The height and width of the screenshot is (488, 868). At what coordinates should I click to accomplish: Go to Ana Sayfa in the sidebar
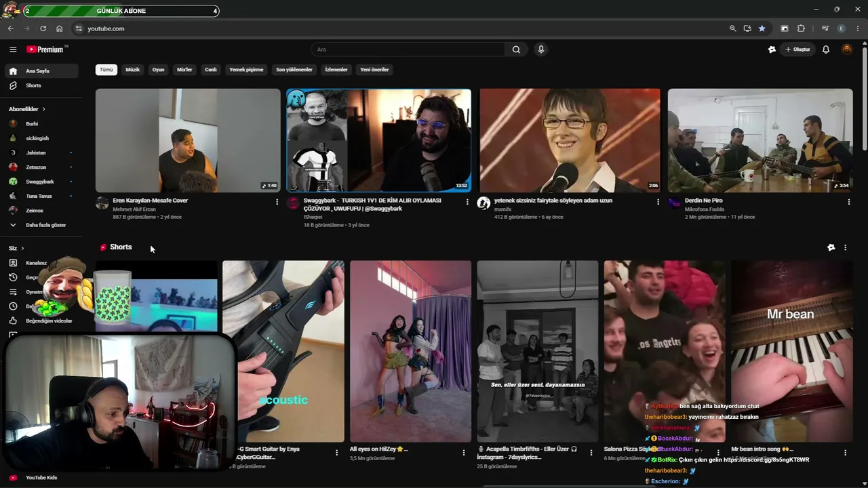pos(41,71)
